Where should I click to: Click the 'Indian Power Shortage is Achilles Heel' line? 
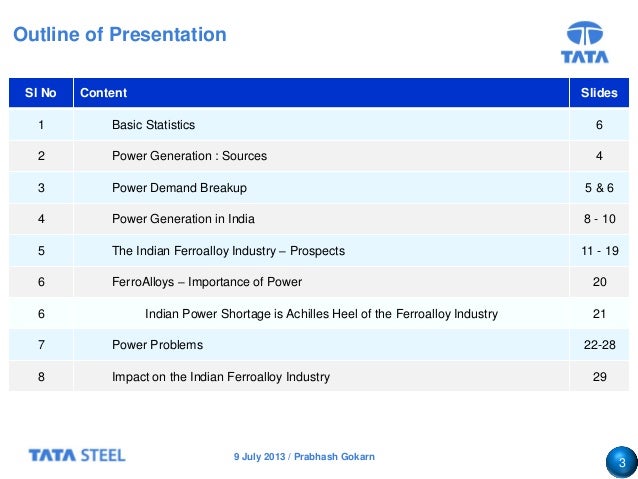click(x=321, y=314)
